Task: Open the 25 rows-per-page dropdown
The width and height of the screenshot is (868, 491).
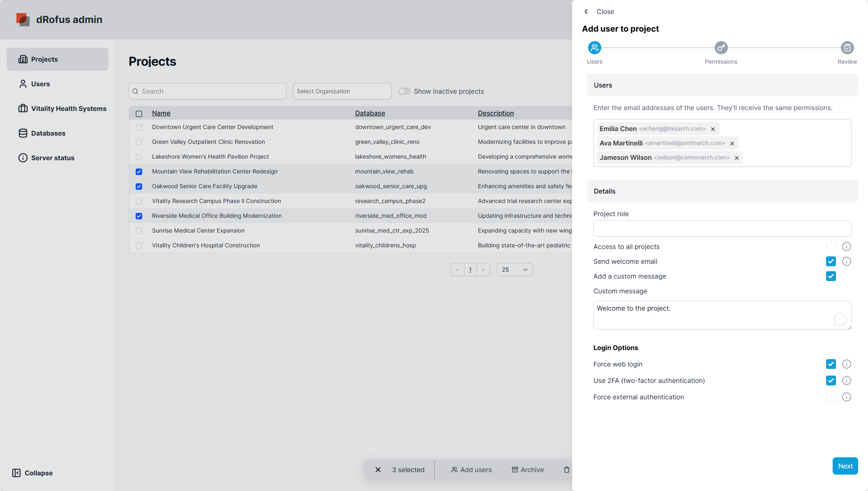Action: point(515,270)
